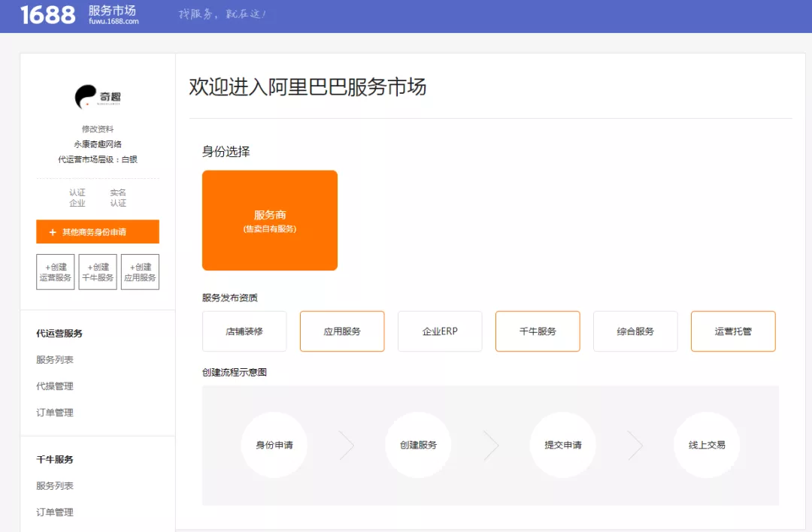Click +创建运营服务 button
Screen dimensions: 812x532
coord(56,272)
